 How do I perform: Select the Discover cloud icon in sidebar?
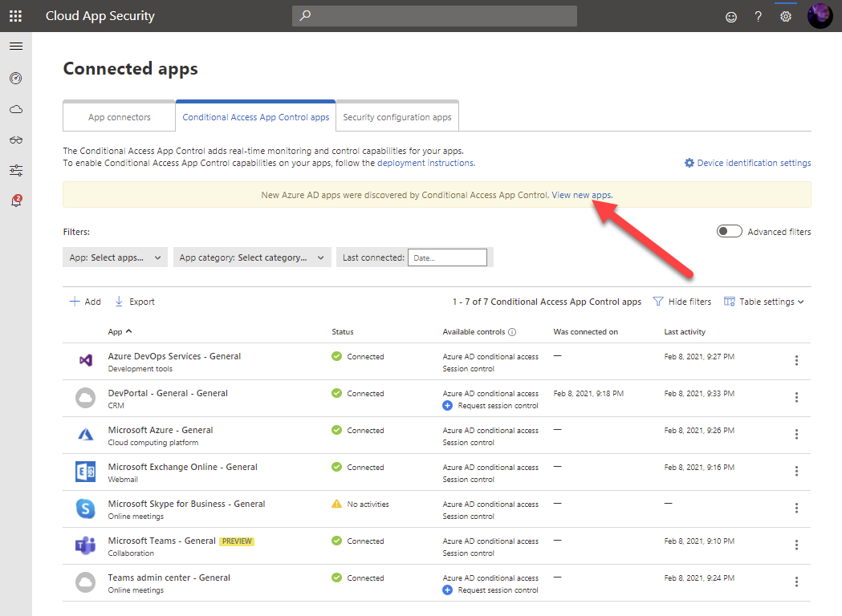pyautogui.click(x=16, y=108)
